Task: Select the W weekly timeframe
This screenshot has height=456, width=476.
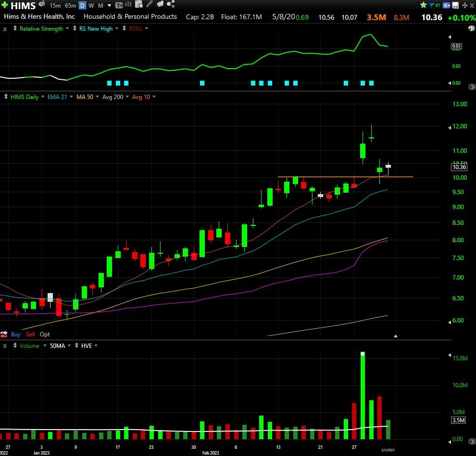Action: (91, 5)
